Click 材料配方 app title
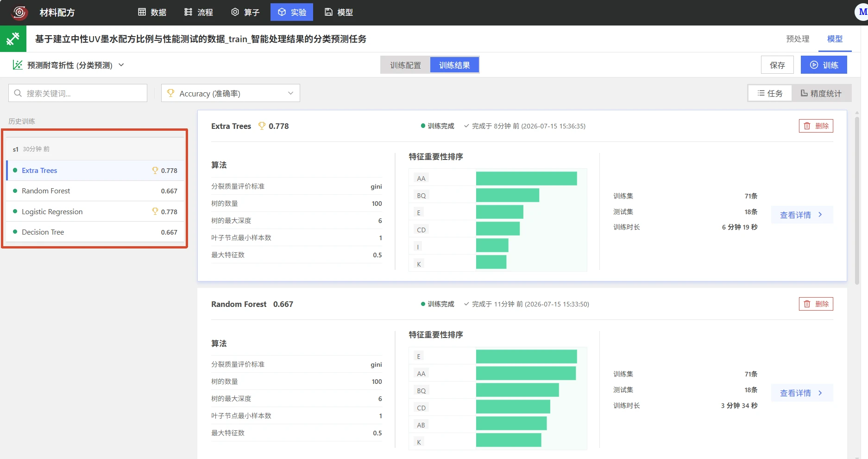The width and height of the screenshot is (868, 459). [x=57, y=13]
